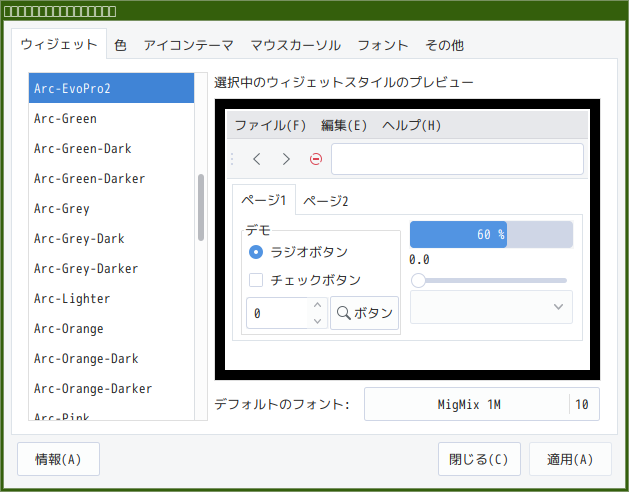Click the 60 % progress bar
This screenshot has width=629, height=492.
coord(491,234)
